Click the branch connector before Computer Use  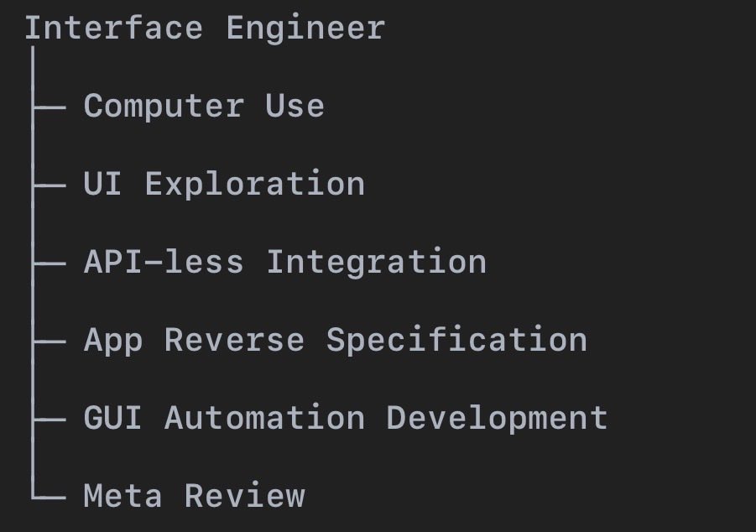click(48, 107)
